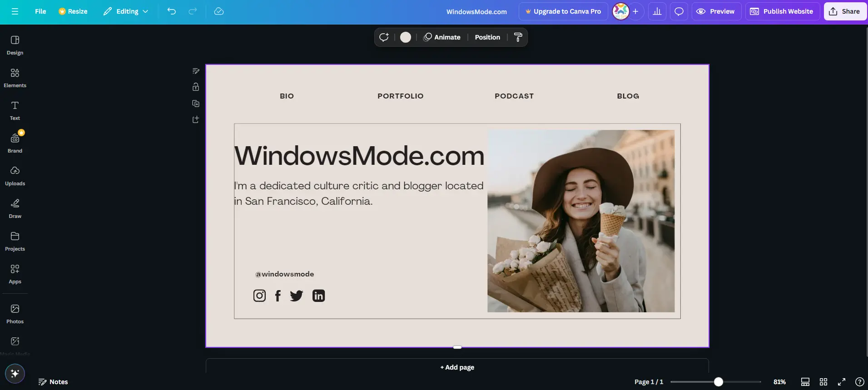Screen dimensions: 868x390
Task: Open the analytics chart icon
Action: [x=657, y=11]
